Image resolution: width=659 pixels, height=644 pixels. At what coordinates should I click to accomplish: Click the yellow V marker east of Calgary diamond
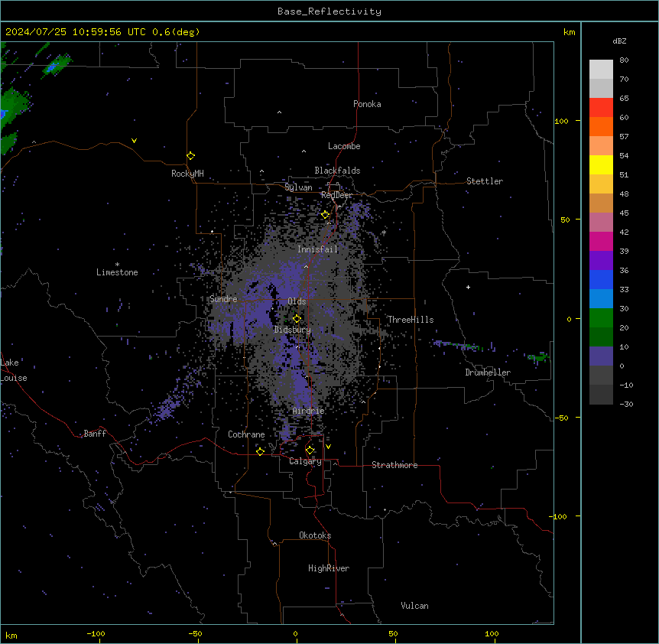point(328,447)
